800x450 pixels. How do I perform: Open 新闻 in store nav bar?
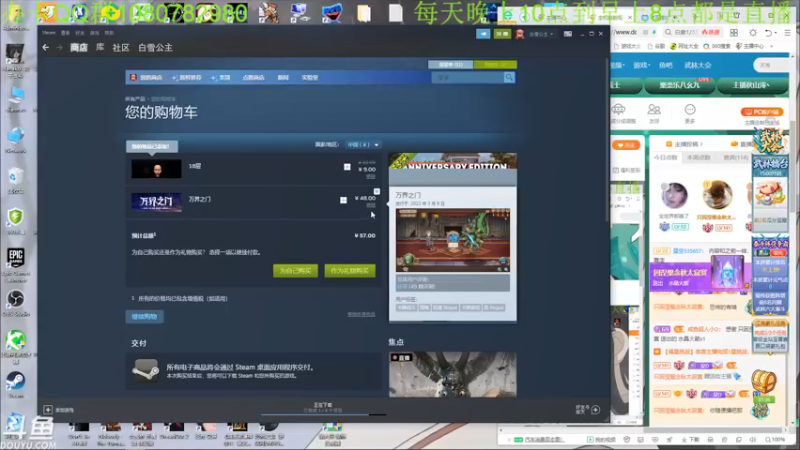click(x=283, y=78)
